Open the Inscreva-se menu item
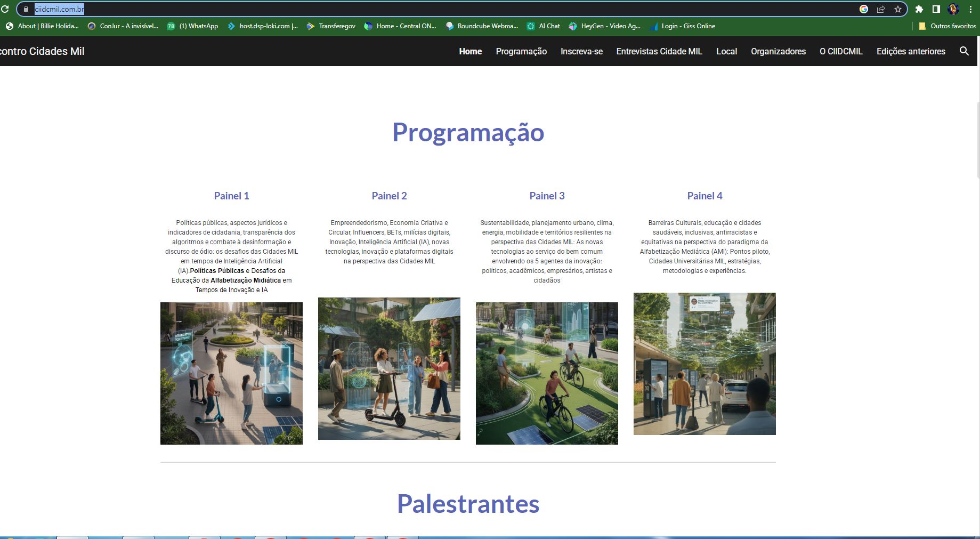The image size is (980, 539). tap(581, 51)
